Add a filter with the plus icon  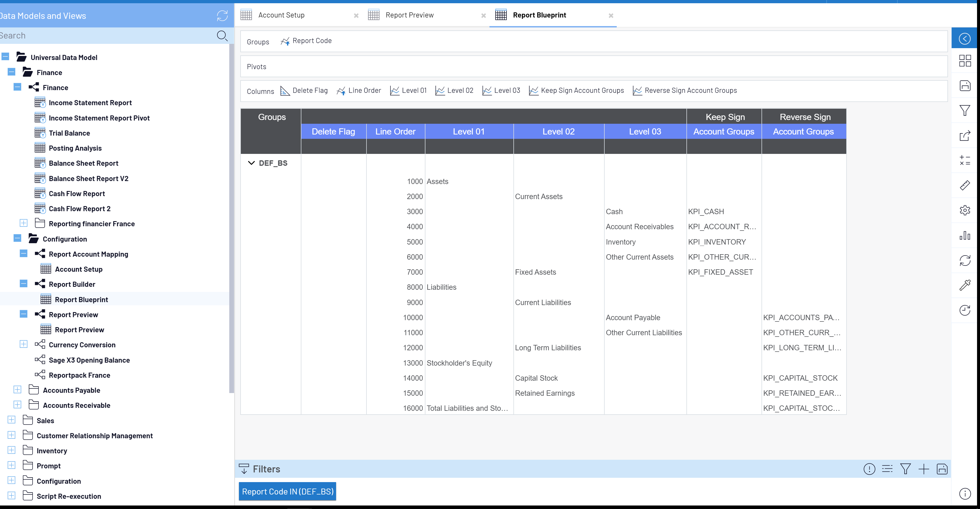(x=923, y=469)
